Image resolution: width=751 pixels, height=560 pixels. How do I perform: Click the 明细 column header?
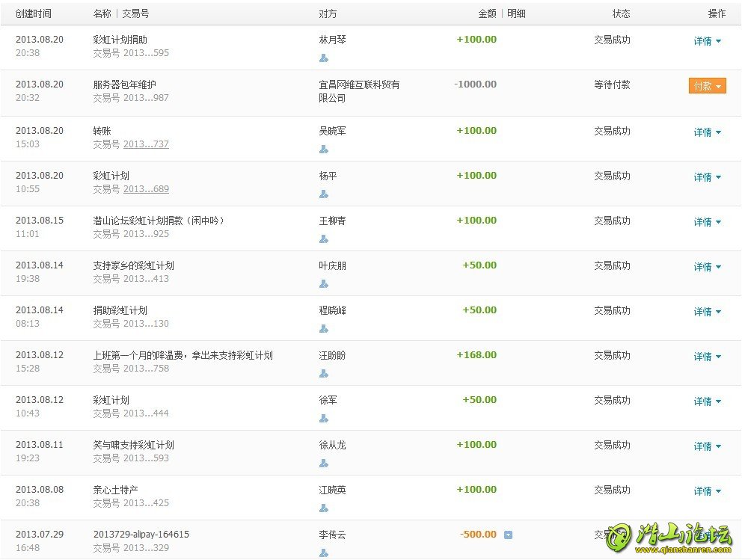[x=516, y=13]
